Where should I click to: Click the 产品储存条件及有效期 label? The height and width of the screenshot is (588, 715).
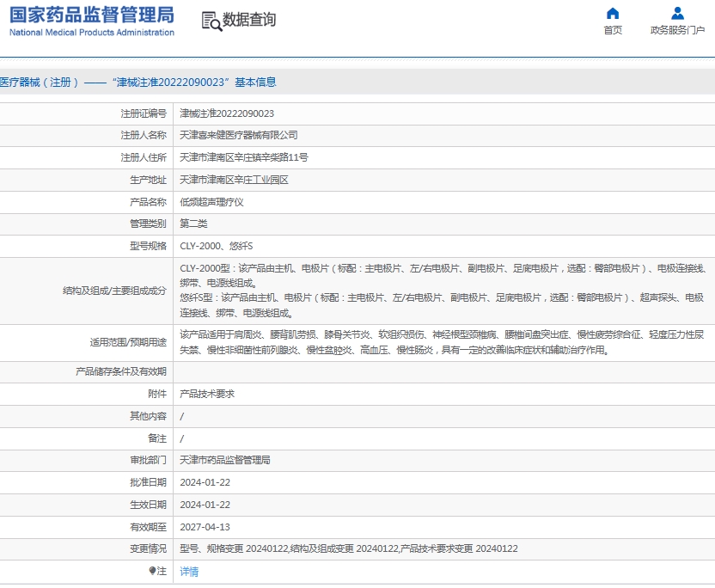(x=121, y=371)
